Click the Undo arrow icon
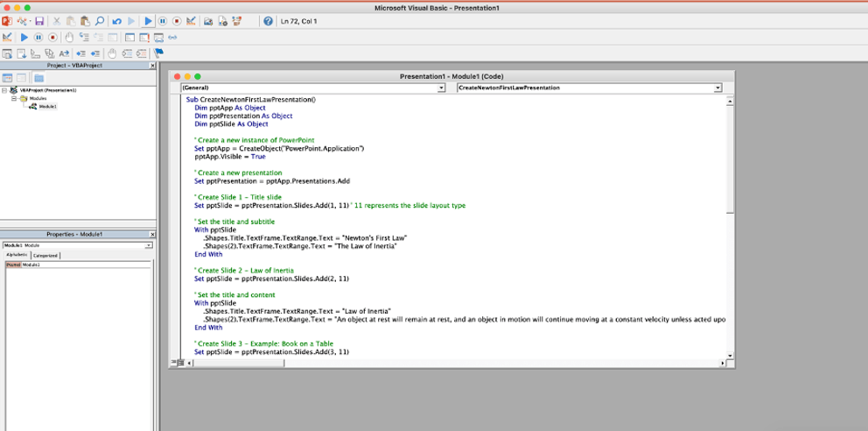The image size is (868, 431). pyautogui.click(x=116, y=21)
